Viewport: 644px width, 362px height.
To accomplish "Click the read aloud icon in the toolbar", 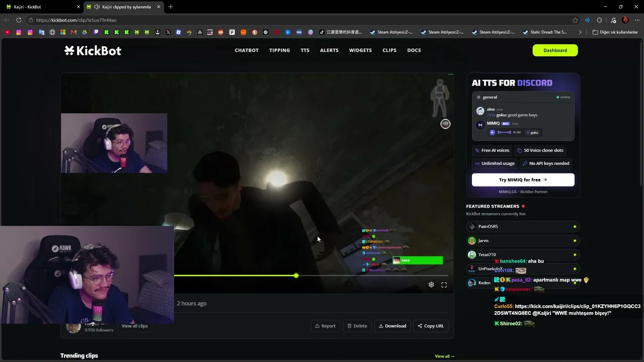I will tap(587, 20).
